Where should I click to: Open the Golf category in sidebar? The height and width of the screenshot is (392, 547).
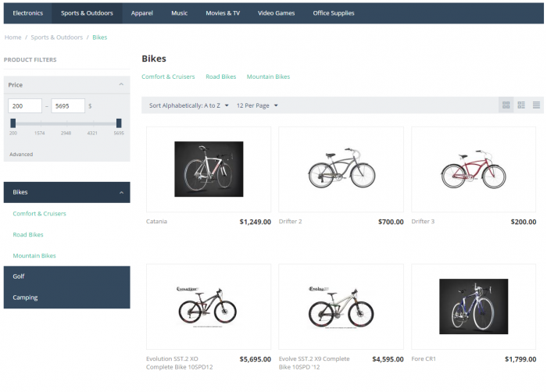coord(66,276)
